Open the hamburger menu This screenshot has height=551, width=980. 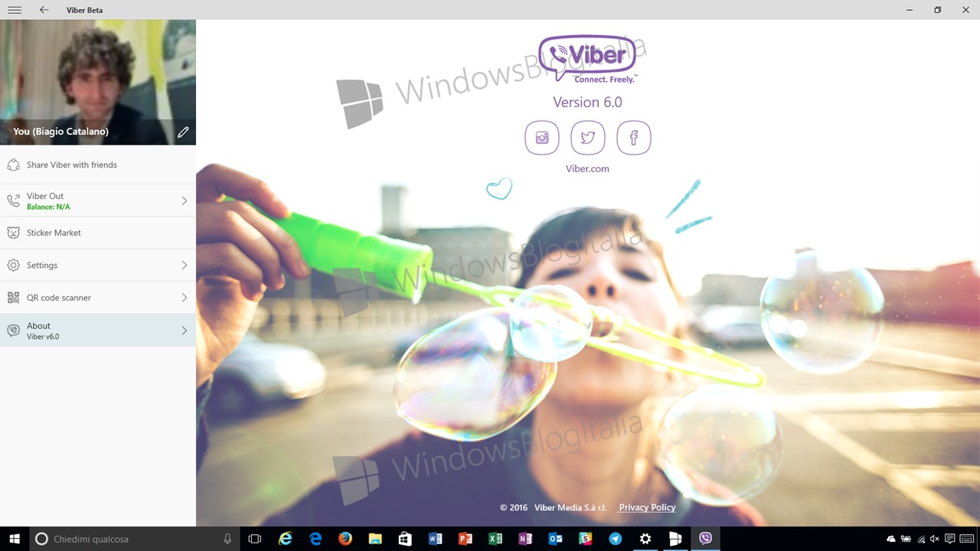point(14,10)
